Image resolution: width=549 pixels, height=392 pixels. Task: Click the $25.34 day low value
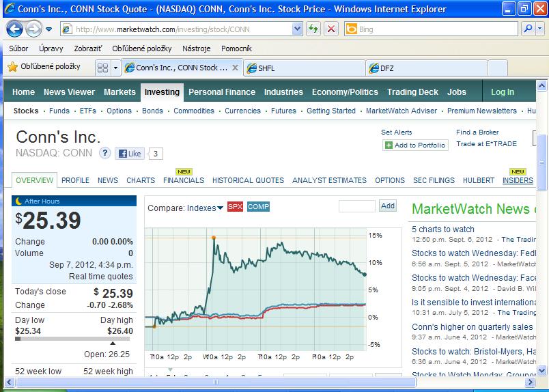(x=28, y=331)
